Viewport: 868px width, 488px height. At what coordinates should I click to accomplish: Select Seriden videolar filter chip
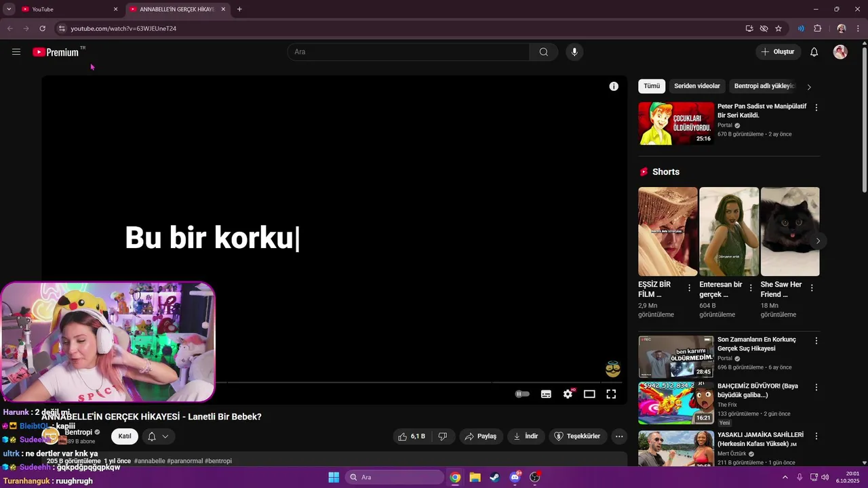point(697,86)
